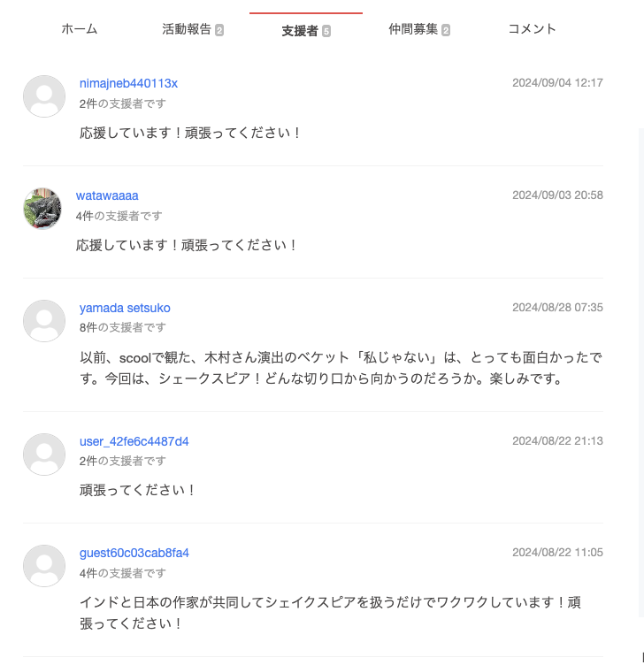Open the yamada setsuko profile link

(x=125, y=308)
